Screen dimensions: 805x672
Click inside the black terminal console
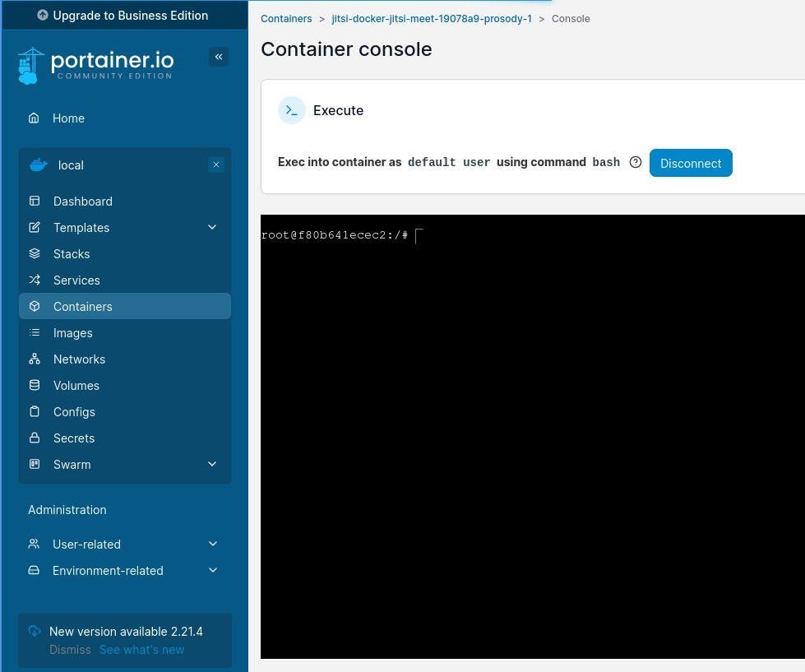[x=532, y=436]
